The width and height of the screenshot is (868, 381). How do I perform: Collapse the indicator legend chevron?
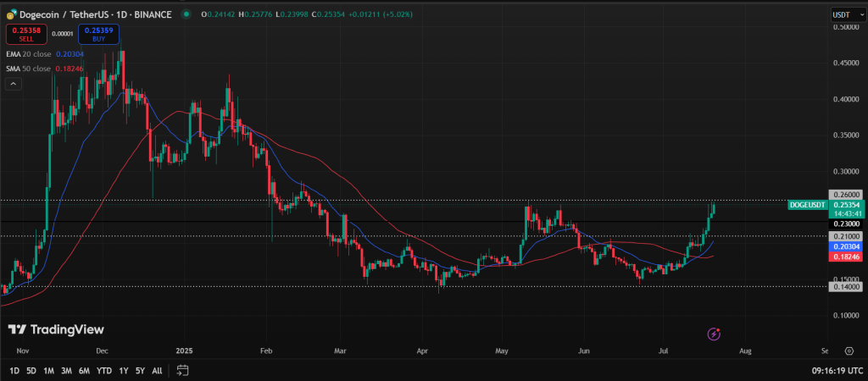14,84
